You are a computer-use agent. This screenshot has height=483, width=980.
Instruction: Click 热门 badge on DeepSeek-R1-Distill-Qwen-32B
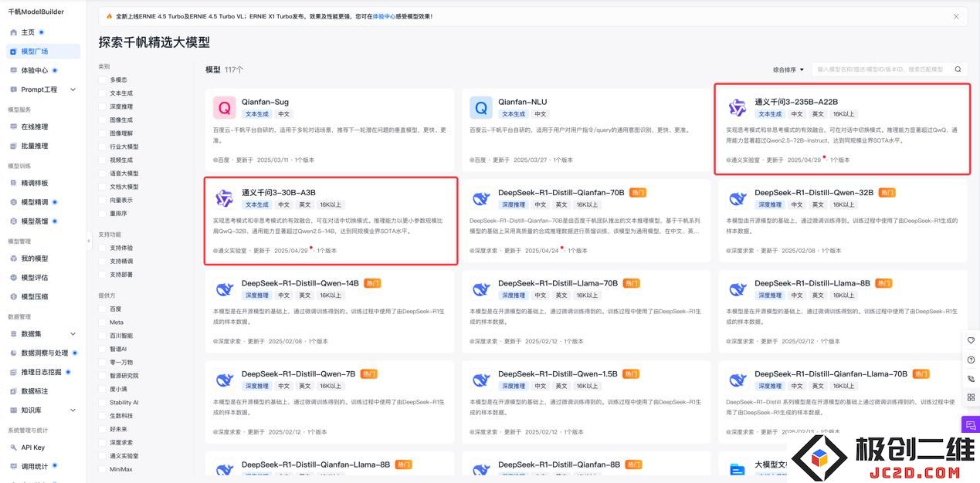coord(887,193)
